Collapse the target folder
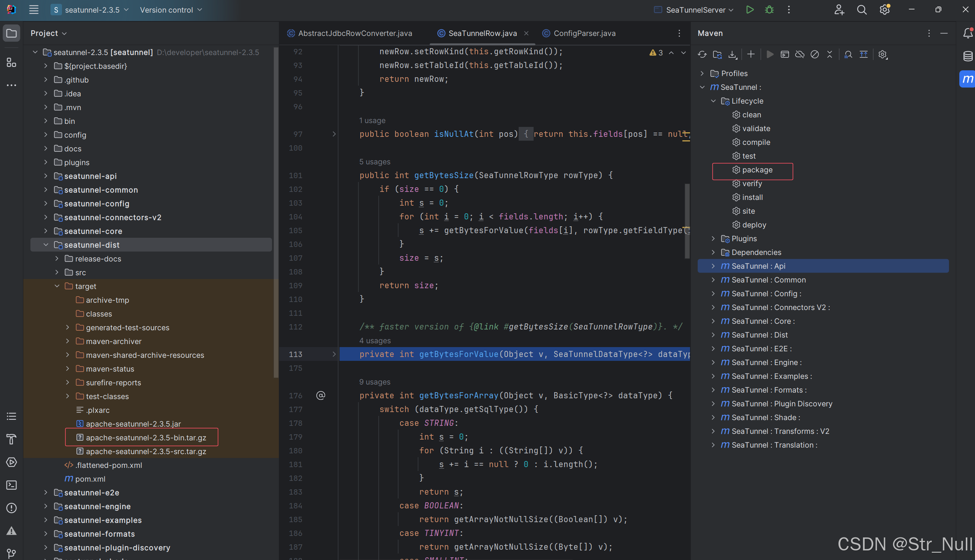Viewport: 975px width, 560px height. coord(57,286)
